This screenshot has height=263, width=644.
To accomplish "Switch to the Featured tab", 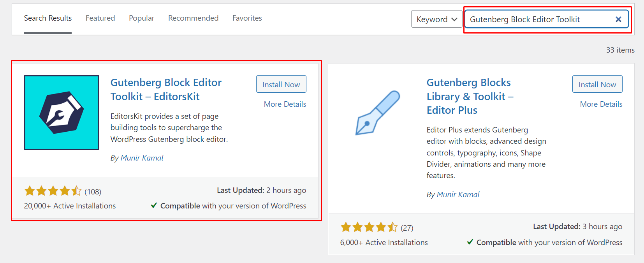I will [100, 18].
